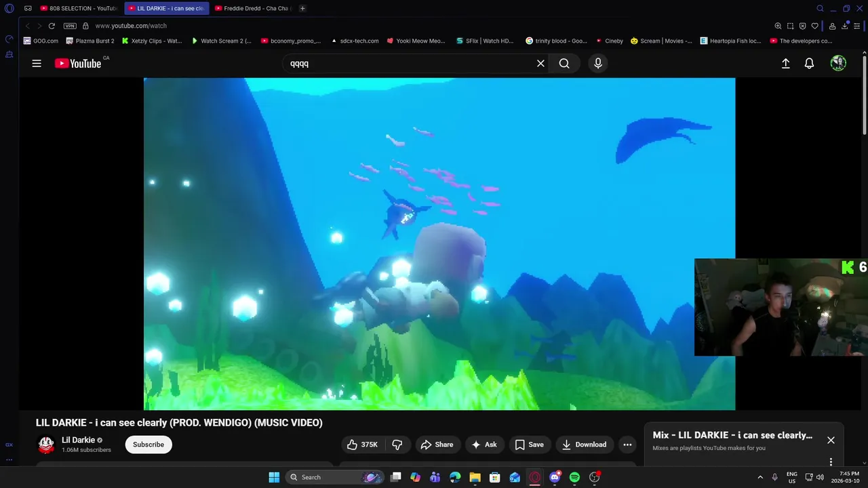Open the Xetzly Clips bookmark
The image size is (868, 488).
pos(152,41)
